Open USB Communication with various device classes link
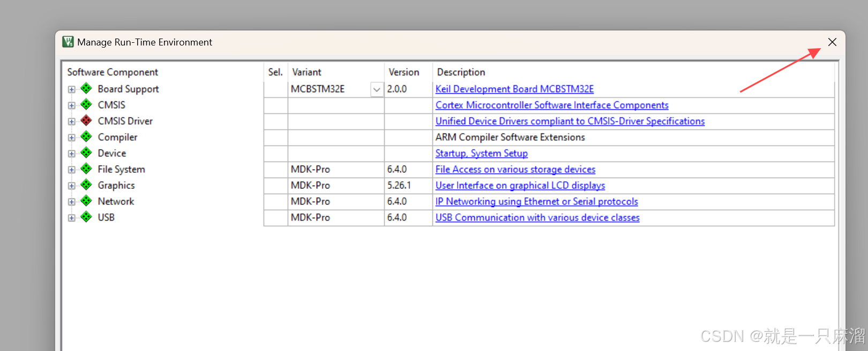This screenshot has height=351, width=868. (x=537, y=218)
